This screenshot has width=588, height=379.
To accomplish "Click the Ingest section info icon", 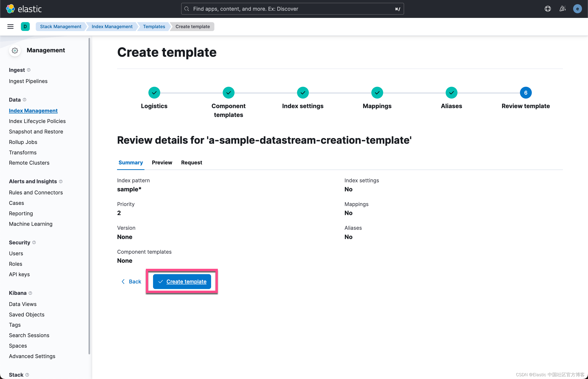I will [29, 70].
